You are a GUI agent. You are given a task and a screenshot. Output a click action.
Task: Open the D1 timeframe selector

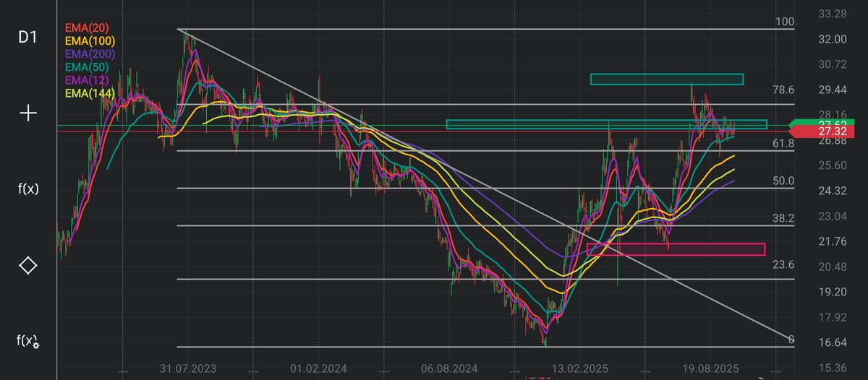[x=28, y=37]
